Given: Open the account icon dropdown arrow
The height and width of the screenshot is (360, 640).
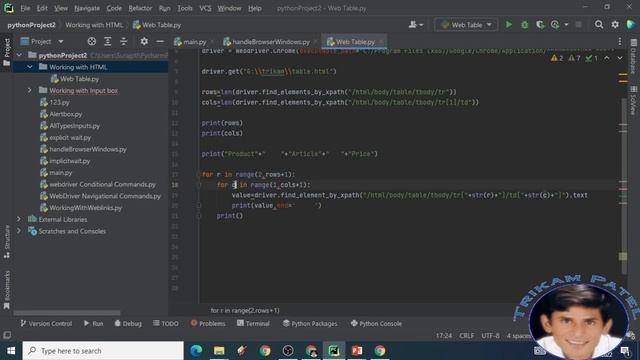Looking at the screenshot, I should [x=421, y=25].
